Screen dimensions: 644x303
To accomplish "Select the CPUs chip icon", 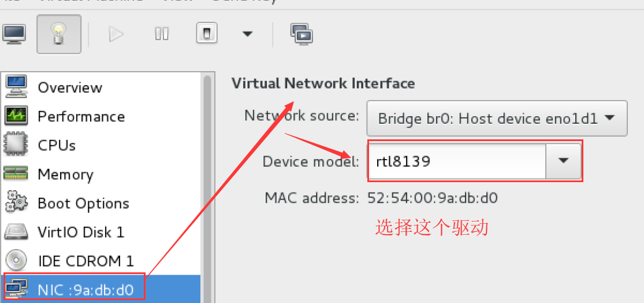I will click(x=16, y=145).
